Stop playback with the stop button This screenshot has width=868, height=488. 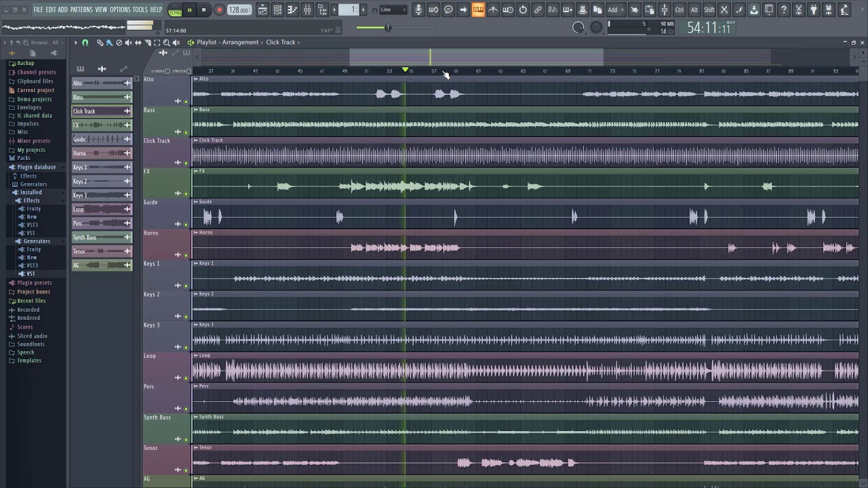point(205,9)
